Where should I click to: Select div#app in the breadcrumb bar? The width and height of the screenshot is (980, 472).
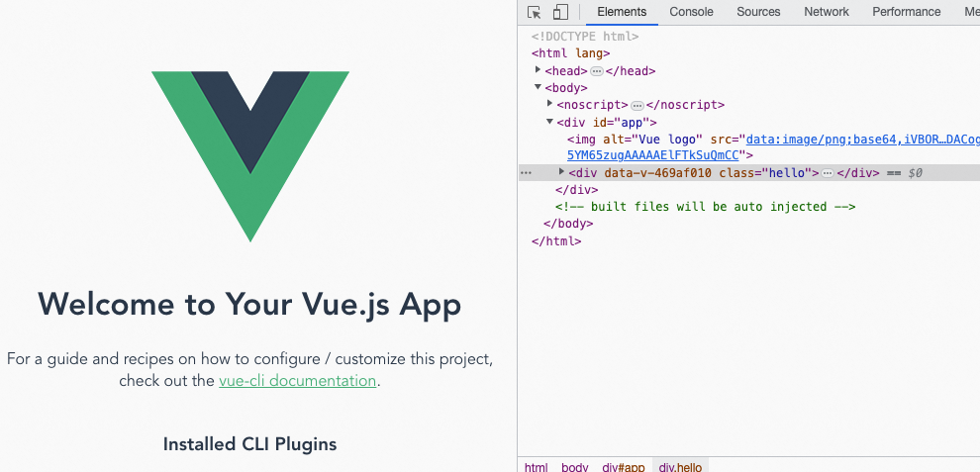623,467
